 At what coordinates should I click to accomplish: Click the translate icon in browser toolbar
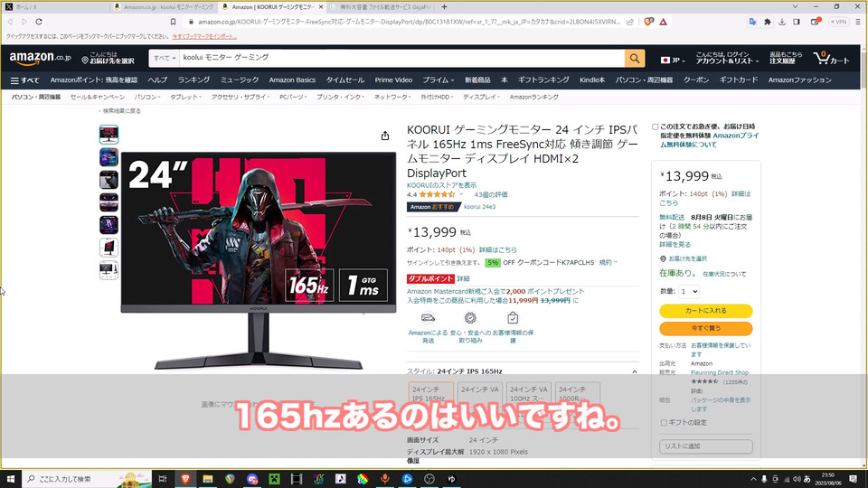click(752, 22)
